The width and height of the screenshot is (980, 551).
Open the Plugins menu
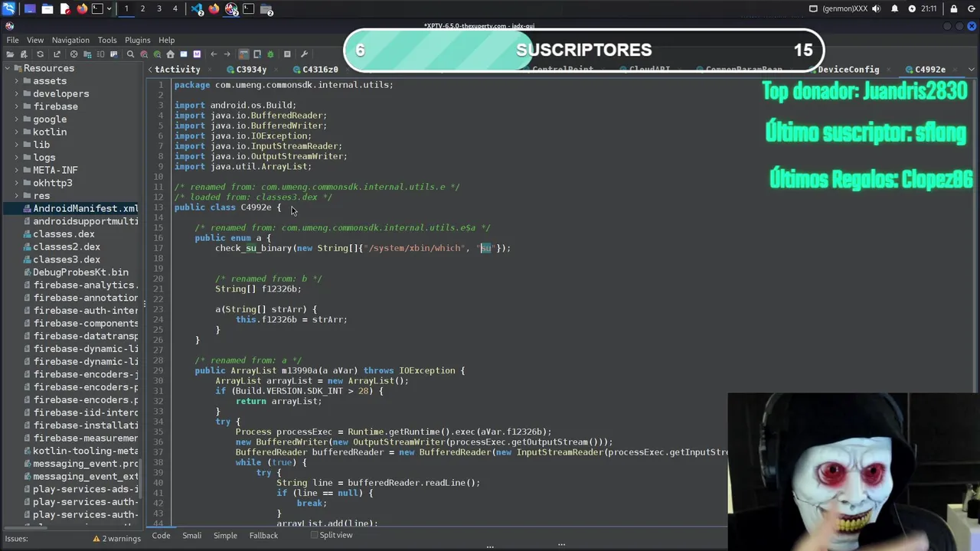138,40
